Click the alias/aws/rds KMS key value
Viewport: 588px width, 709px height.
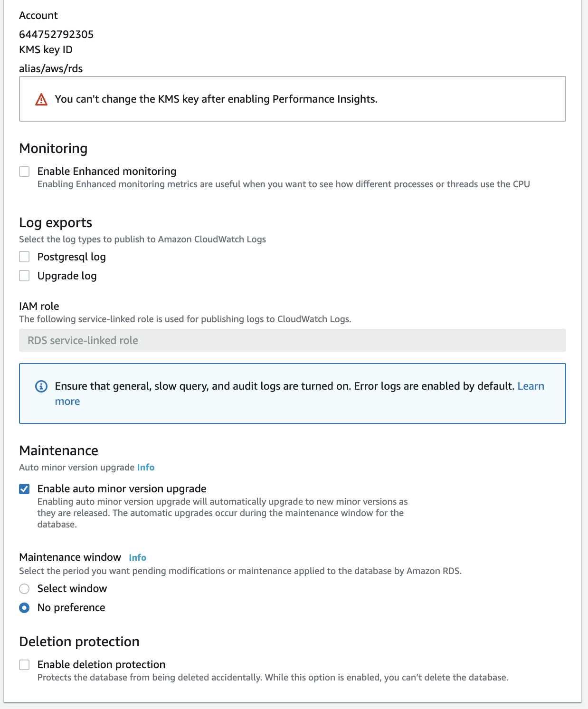point(51,68)
